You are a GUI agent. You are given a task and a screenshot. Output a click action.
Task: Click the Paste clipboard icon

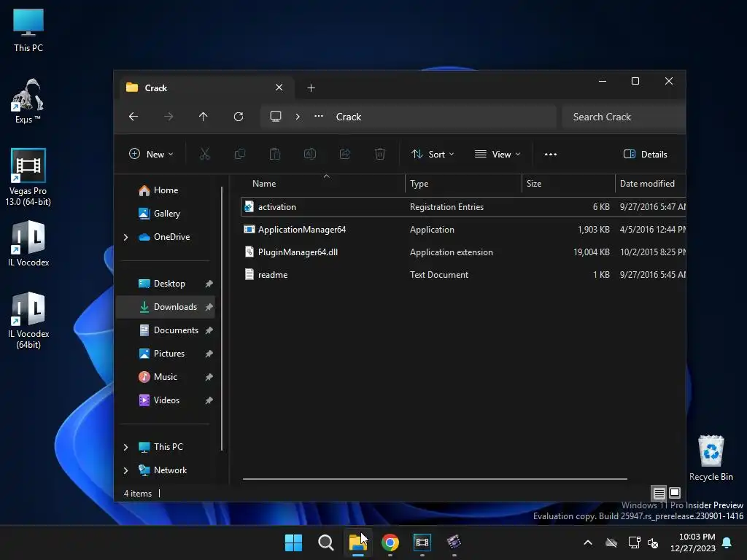275,154
